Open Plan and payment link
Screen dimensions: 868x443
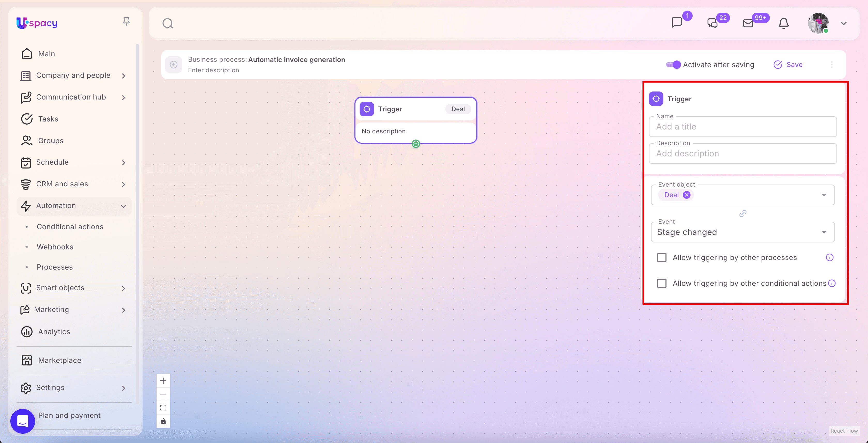69,415
